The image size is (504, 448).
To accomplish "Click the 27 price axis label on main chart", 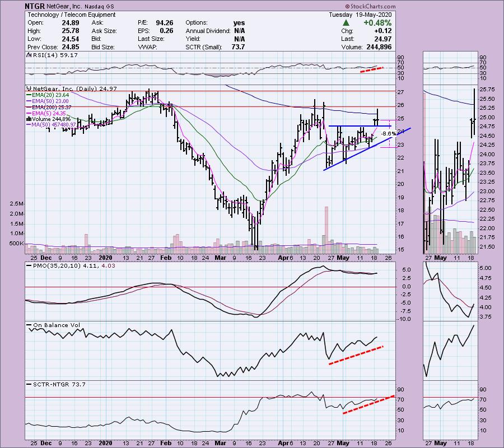I will 400,92.
